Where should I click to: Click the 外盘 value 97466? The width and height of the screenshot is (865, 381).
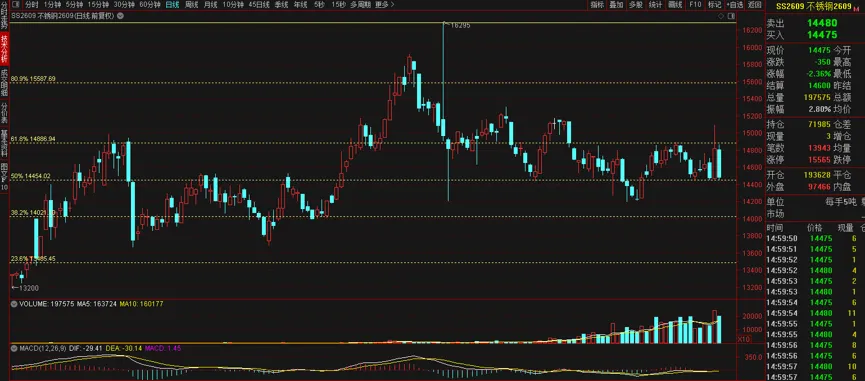point(819,187)
